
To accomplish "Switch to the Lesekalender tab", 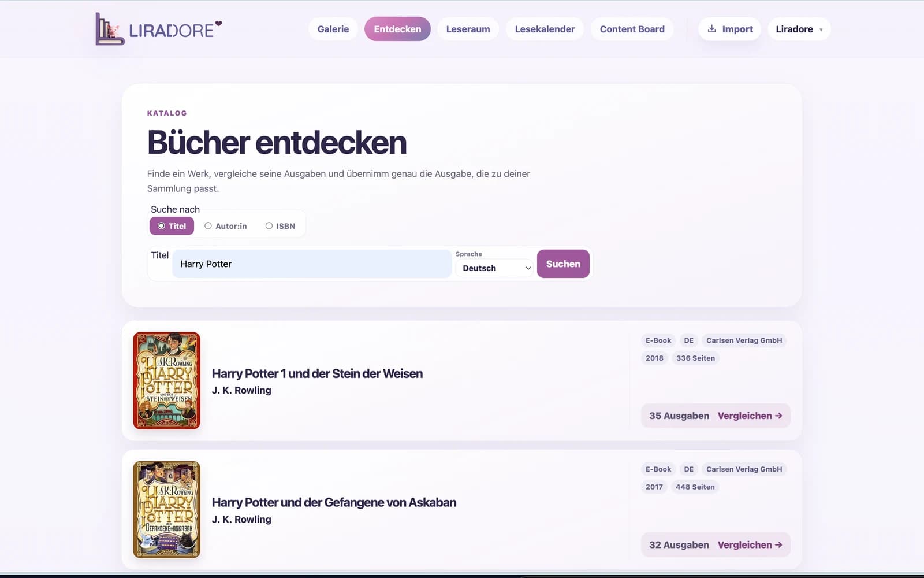I will [x=545, y=29].
